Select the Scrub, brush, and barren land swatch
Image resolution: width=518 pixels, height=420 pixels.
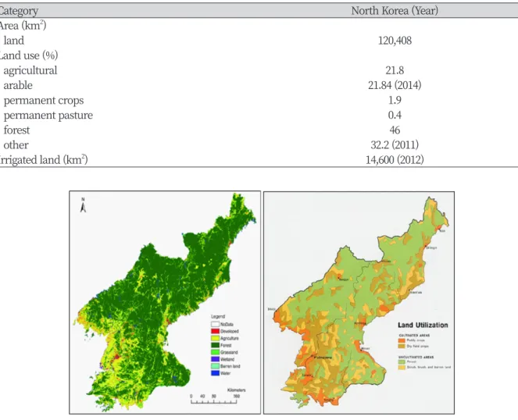[x=402, y=367]
